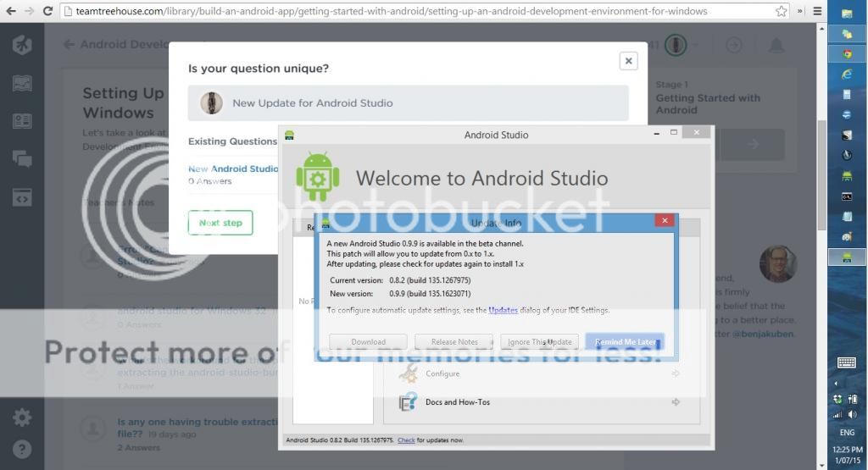This screenshot has width=868, height=470.
Task: Open Command Prompt from taskbar
Action: tap(847, 196)
